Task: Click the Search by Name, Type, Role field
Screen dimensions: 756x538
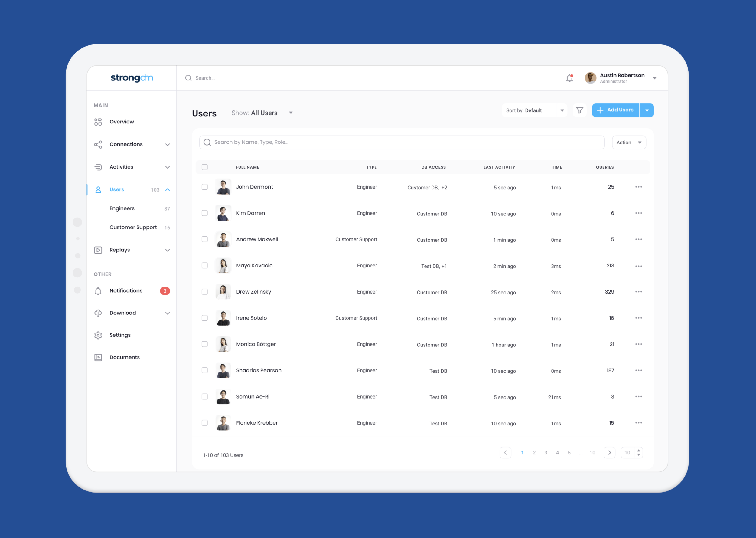Action: click(402, 143)
